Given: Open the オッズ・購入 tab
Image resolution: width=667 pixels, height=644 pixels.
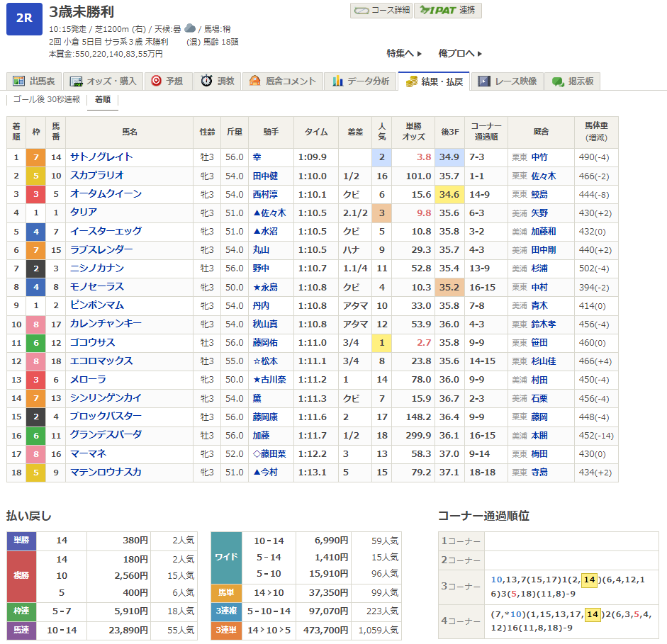Looking at the screenshot, I should (x=107, y=81).
